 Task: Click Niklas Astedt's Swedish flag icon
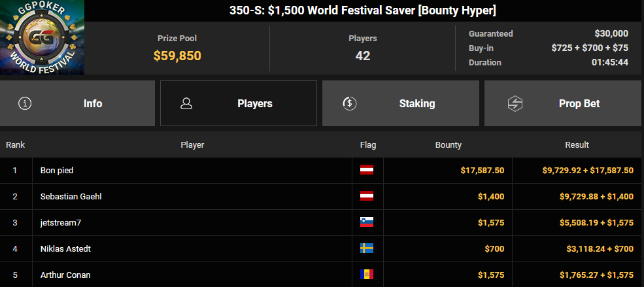click(367, 248)
